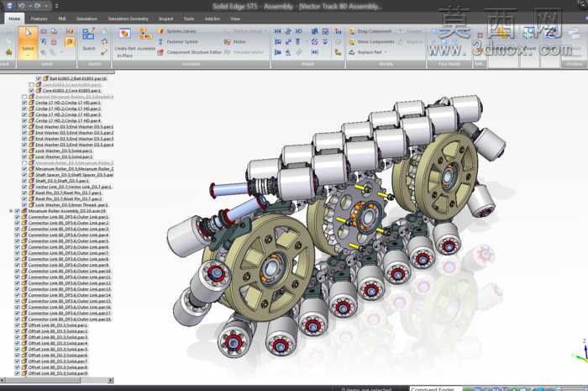Click the Mecanum Roller Assembly subassembly icon
The width and height of the screenshot is (588, 391).
pos(24,211)
